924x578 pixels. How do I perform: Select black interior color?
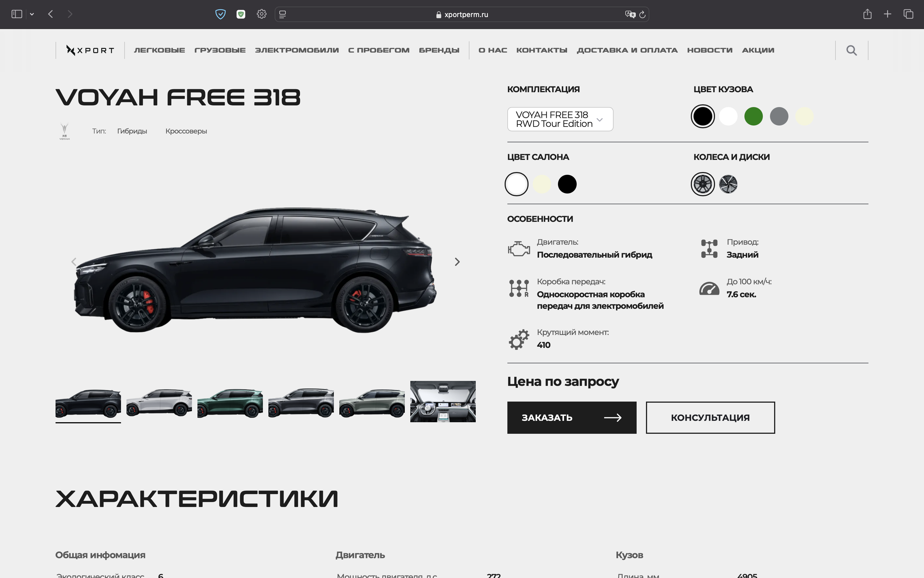click(x=567, y=184)
